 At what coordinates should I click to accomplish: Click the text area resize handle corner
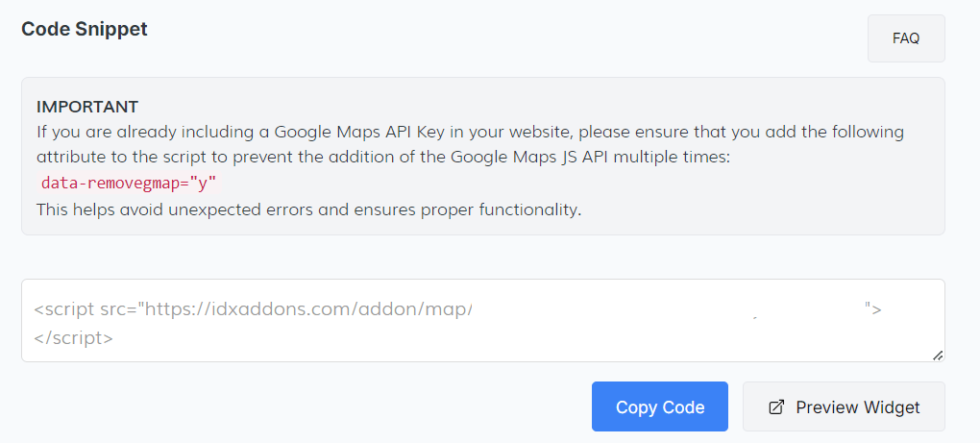pyautogui.click(x=938, y=355)
